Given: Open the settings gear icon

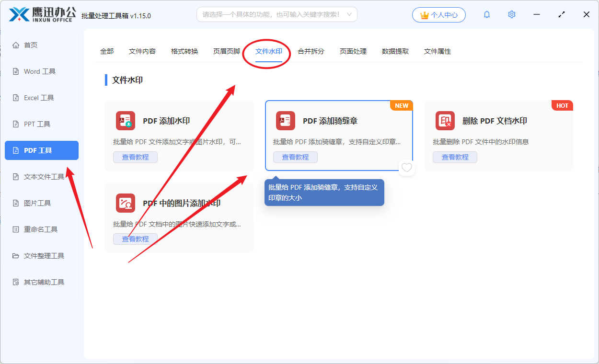Looking at the screenshot, I should [511, 14].
